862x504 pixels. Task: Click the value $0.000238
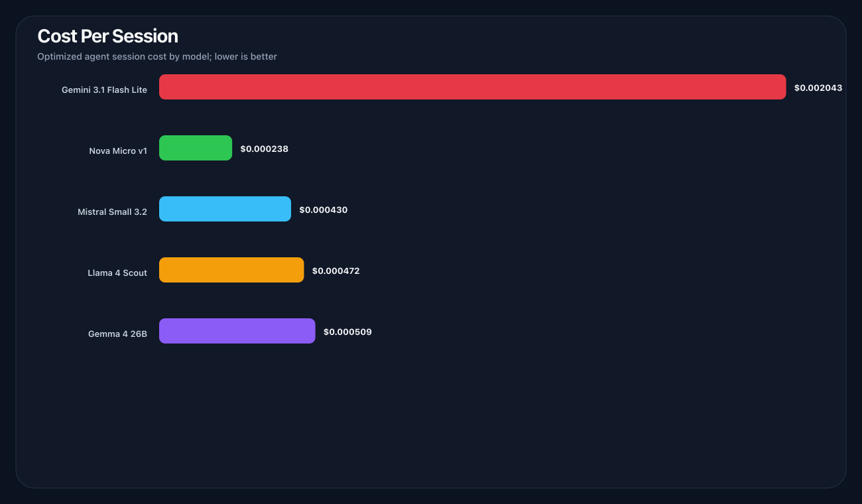pyautogui.click(x=265, y=149)
